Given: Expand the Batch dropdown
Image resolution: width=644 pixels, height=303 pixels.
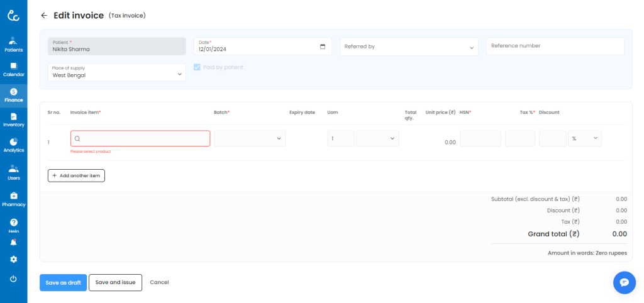Looking at the screenshot, I should pos(250,138).
